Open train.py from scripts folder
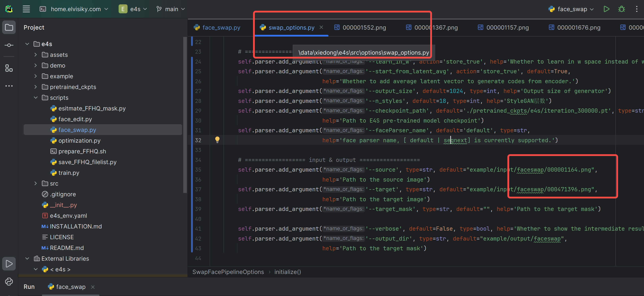The height and width of the screenshot is (296, 644). tap(65, 173)
